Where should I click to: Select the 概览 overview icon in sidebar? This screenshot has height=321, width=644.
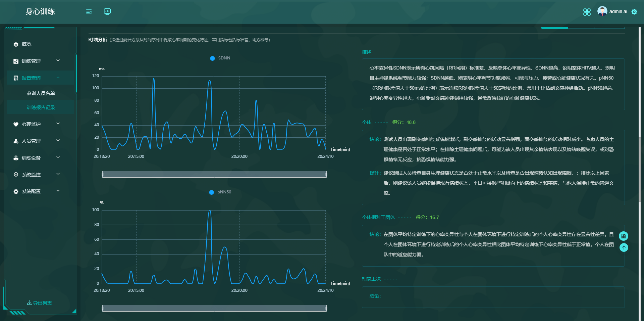[15, 44]
